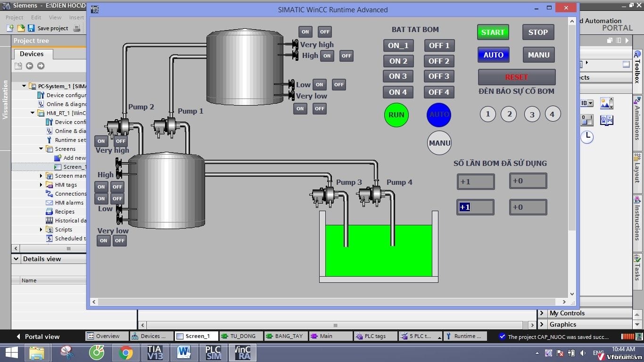This screenshot has width=644, height=362.
Task: Switch upper tank High sensor OFF
Action: coord(347,56)
